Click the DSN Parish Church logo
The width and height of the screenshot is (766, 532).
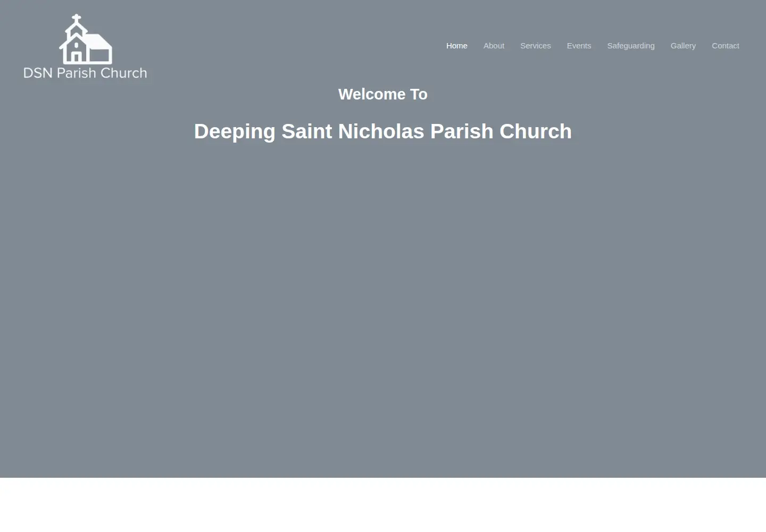click(85, 47)
